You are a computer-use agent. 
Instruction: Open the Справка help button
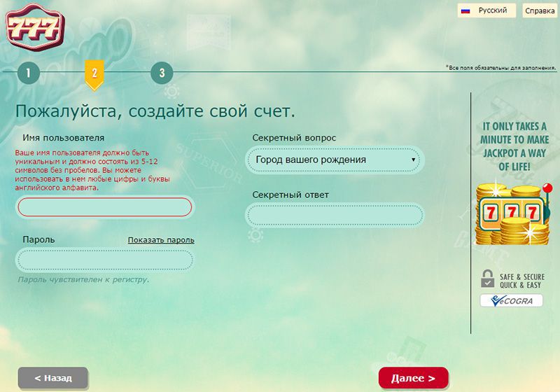[x=540, y=10]
